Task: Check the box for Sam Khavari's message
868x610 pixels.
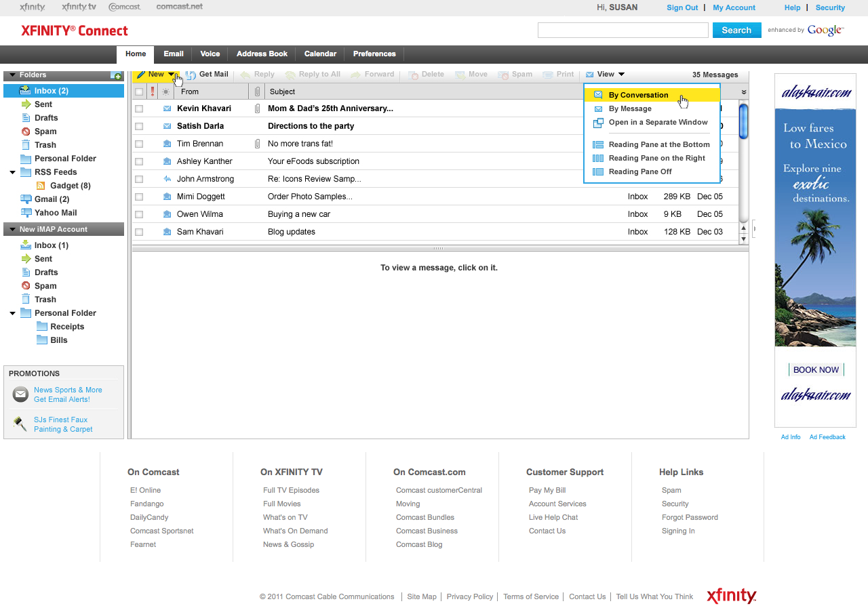Action: 139,232
